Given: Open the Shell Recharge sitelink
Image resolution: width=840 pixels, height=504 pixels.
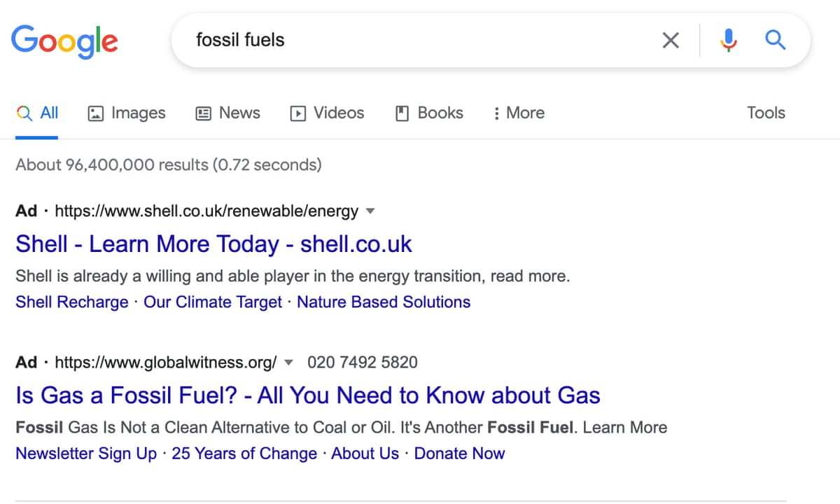Looking at the screenshot, I should pyautogui.click(x=71, y=302).
